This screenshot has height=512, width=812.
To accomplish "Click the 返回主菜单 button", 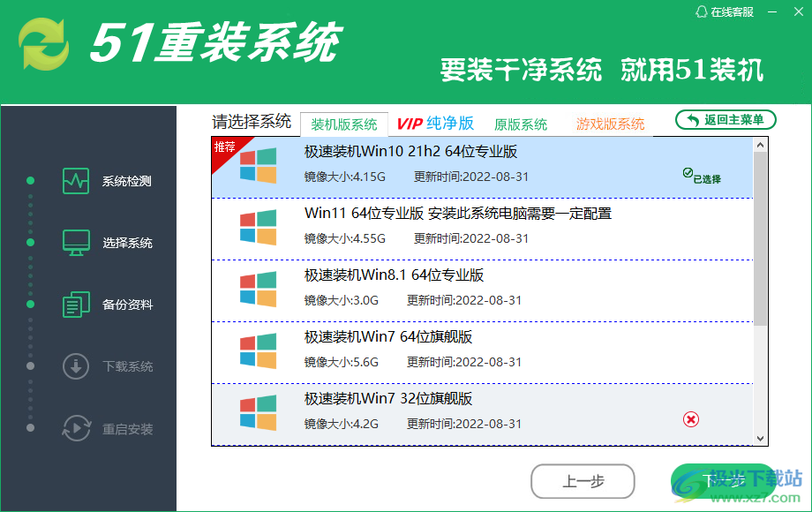I will [726, 119].
